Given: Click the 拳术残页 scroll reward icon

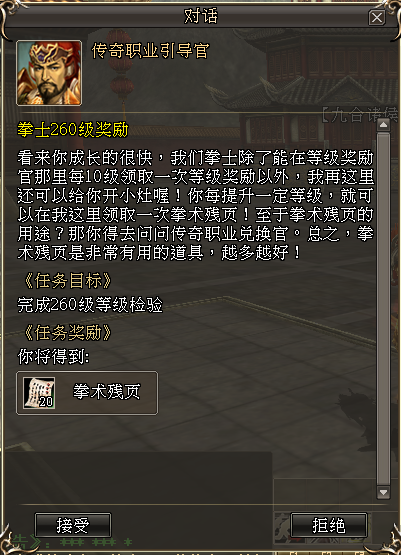Looking at the screenshot, I should (39, 393).
